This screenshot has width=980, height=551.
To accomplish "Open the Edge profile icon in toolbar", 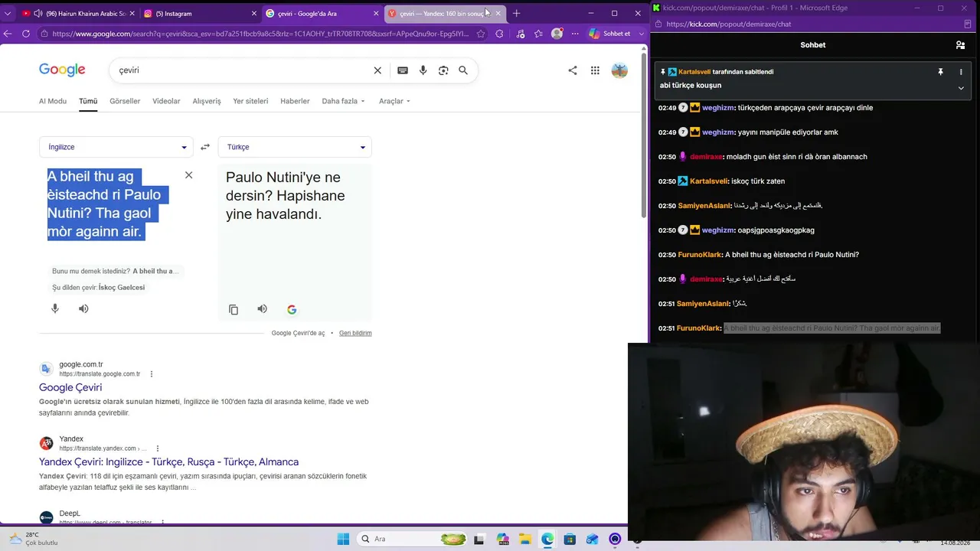I will coord(557,34).
